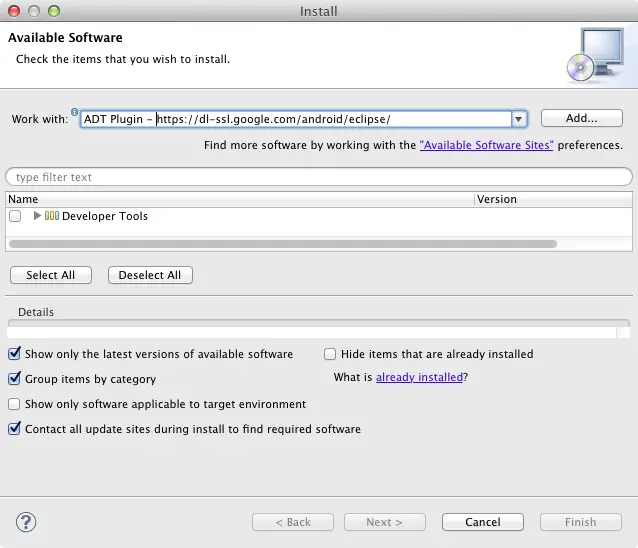Expand the Developer Tools tree node
Viewport: 638px width, 548px height.
37,216
